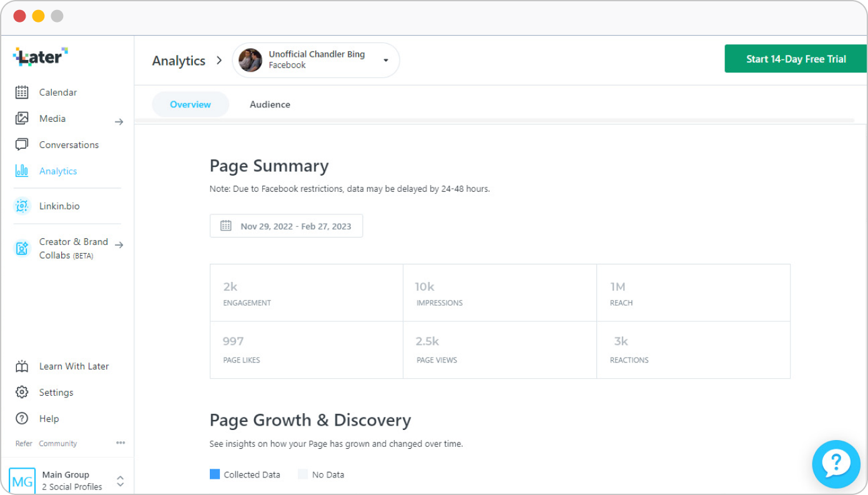Open Settings menu item
This screenshot has width=868, height=495.
coord(56,392)
